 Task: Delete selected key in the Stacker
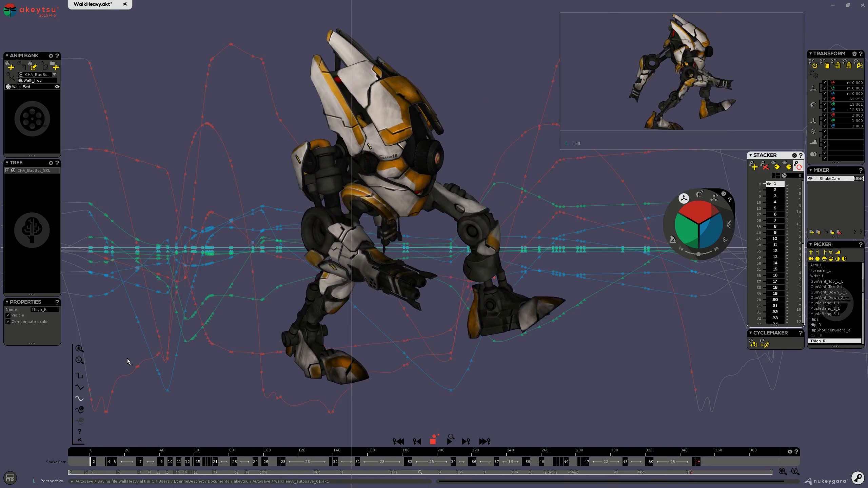click(x=765, y=167)
